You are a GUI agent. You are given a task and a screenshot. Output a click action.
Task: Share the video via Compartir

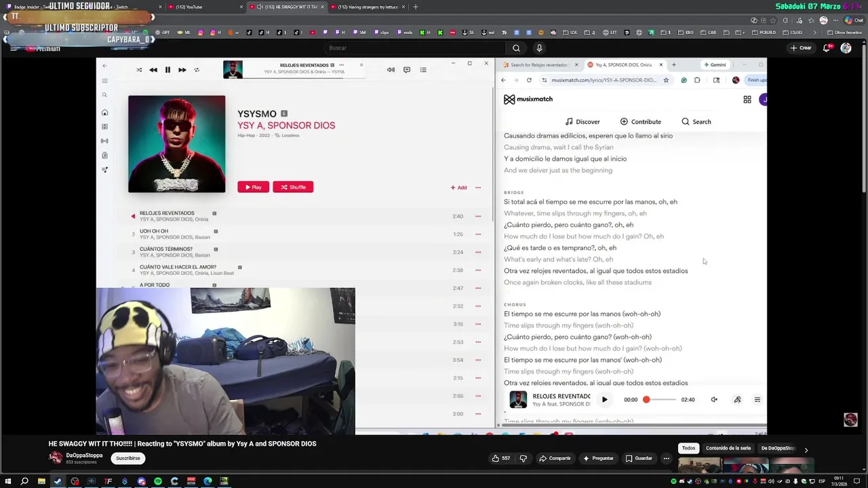(x=555, y=458)
